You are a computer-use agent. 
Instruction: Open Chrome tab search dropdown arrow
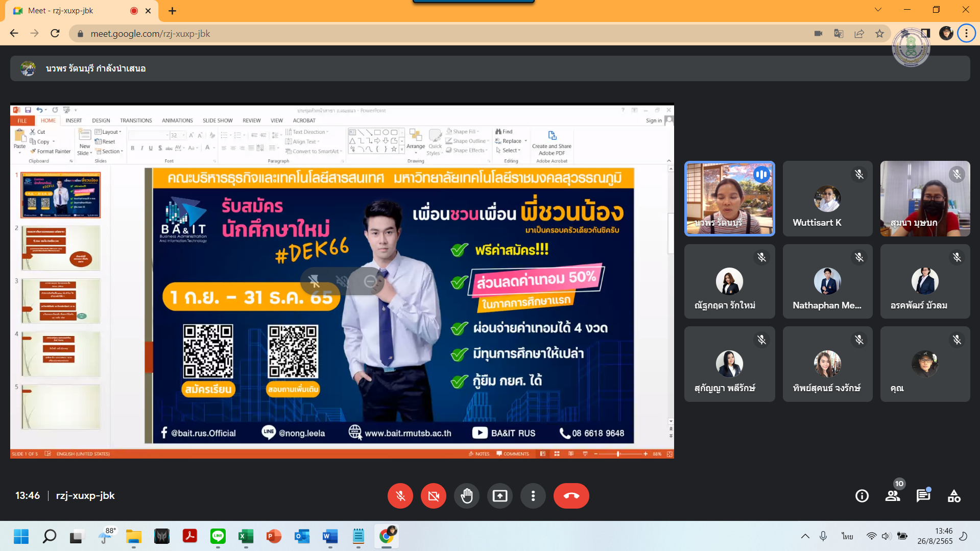click(878, 10)
